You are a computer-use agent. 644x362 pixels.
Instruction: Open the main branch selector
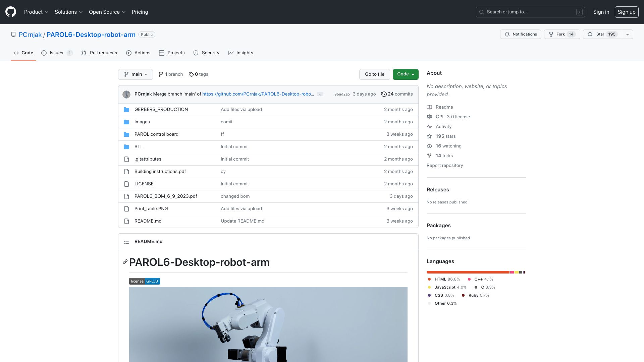pos(136,74)
